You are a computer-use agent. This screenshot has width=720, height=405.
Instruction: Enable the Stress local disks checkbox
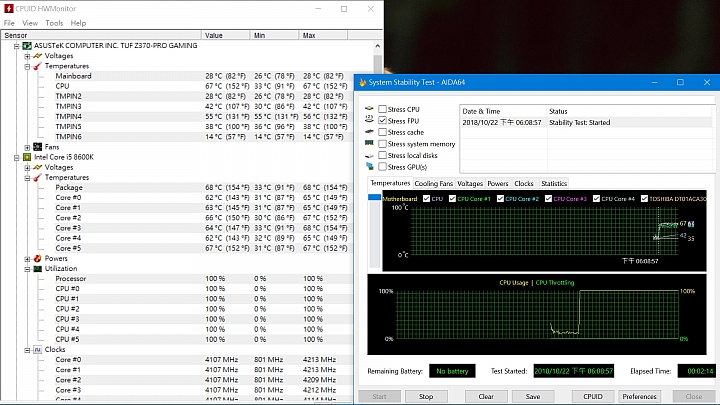(382, 155)
